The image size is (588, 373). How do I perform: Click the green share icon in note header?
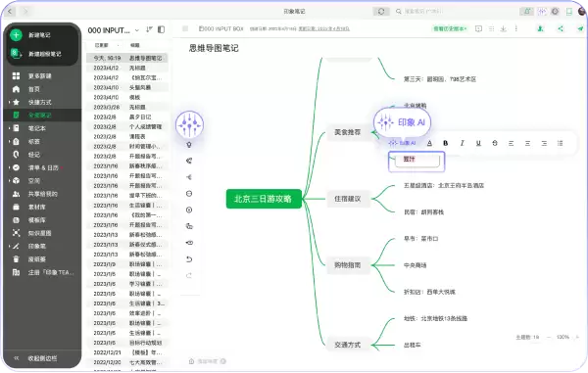click(561, 28)
